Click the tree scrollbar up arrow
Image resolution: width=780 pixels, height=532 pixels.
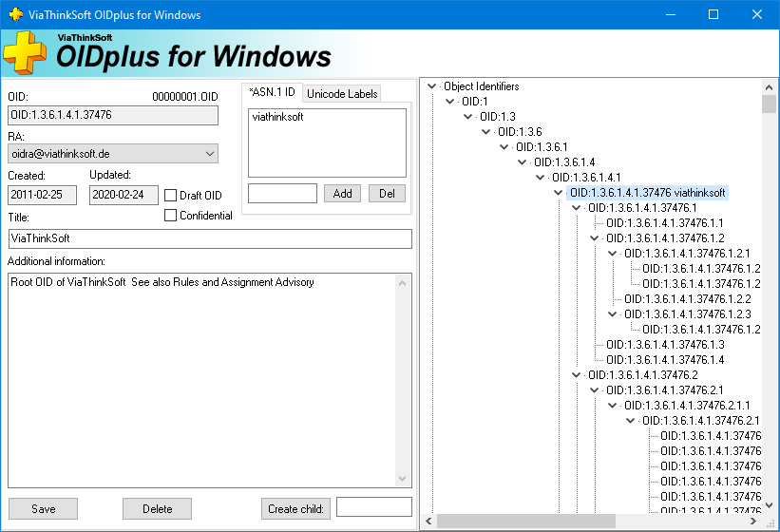pos(769,87)
